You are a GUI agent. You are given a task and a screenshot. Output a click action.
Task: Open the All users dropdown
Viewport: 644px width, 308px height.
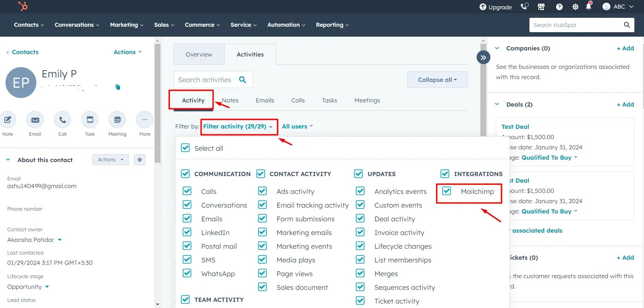pyautogui.click(x=297, y=126)
